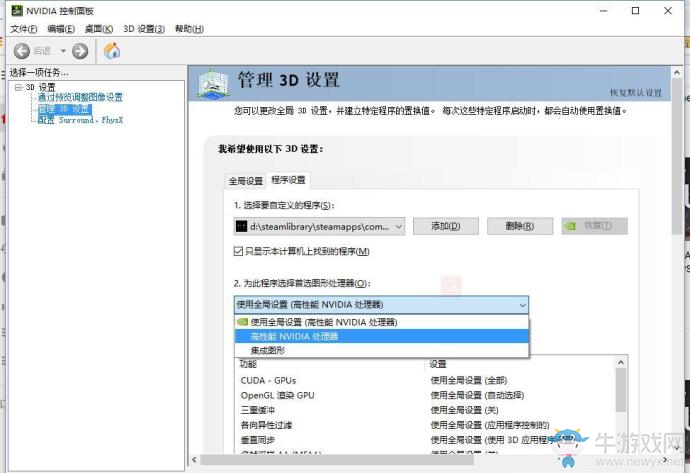Toggle 只显示本计算机上找到的程序 checkbox

[x=238, y=251]
